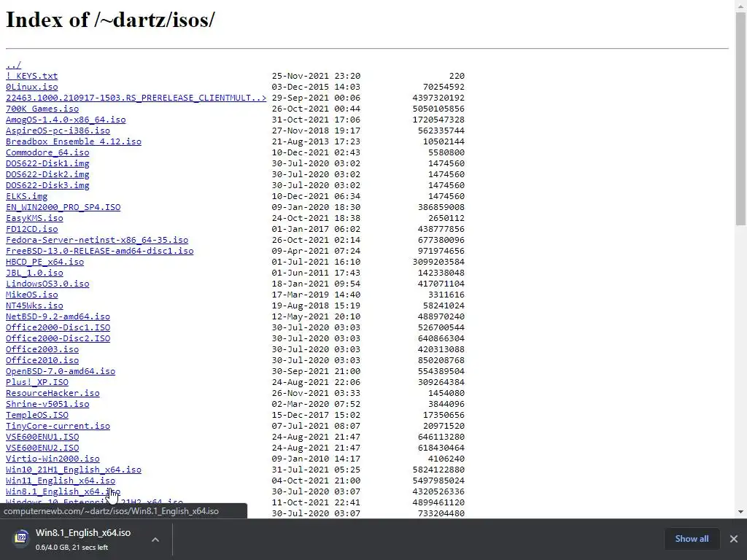Click FreeBSD-13.0-RELEASE-amd64-disc1.iso link

coord(99,251)
